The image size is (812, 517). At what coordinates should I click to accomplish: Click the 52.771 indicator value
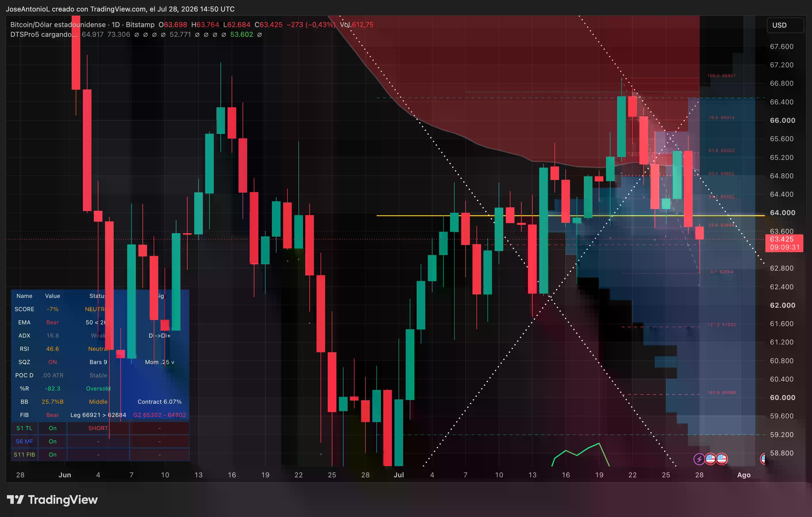click(x=180, y=35)
